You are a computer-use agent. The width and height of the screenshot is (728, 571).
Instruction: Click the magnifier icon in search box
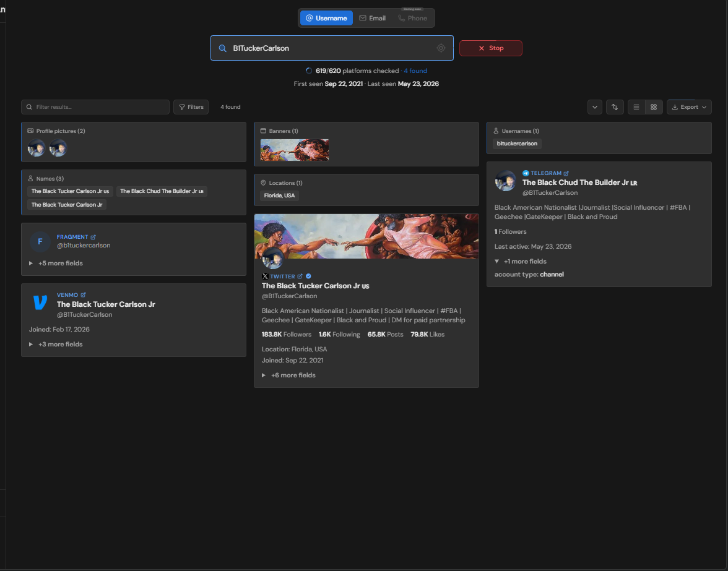(222, 48)
